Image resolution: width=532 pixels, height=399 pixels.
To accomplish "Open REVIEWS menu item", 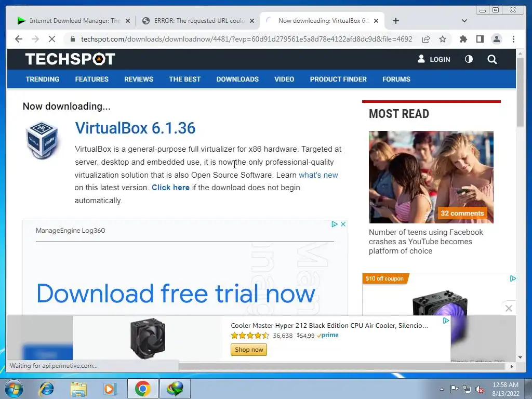I will 138,79.
